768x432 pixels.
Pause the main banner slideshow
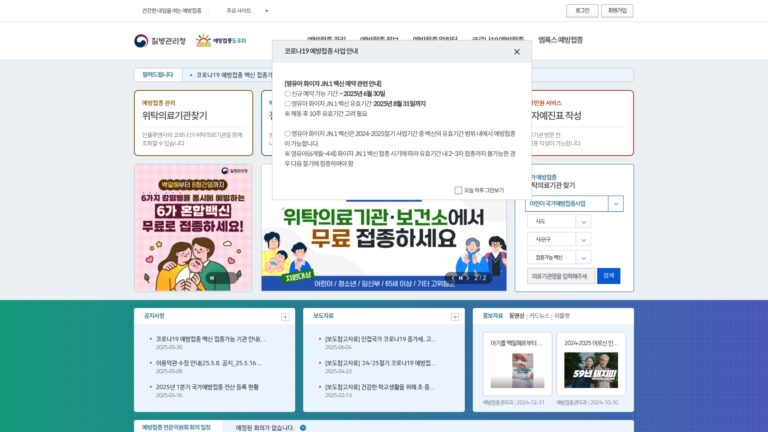point(460,278)
